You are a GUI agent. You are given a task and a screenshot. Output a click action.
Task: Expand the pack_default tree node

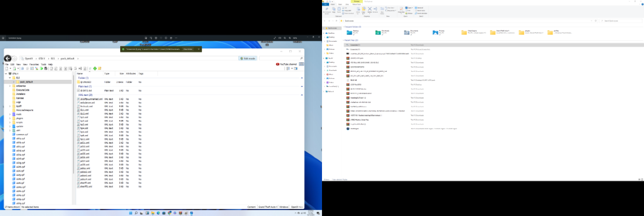tap(13, 82)
